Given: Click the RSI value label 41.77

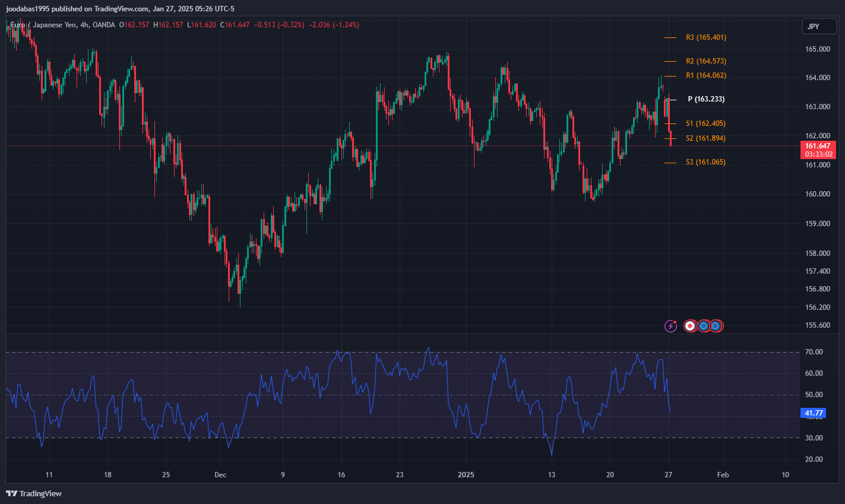Looking at the screenshot, I should (x=813, y=413).
